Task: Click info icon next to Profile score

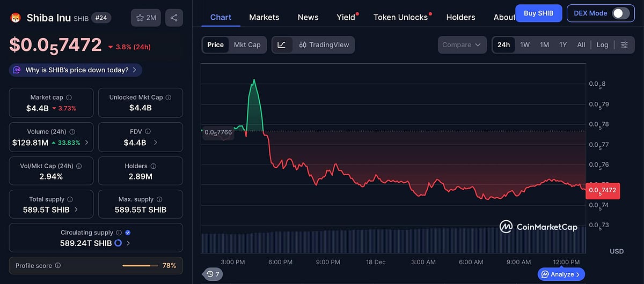Action: tap(58, 265)
